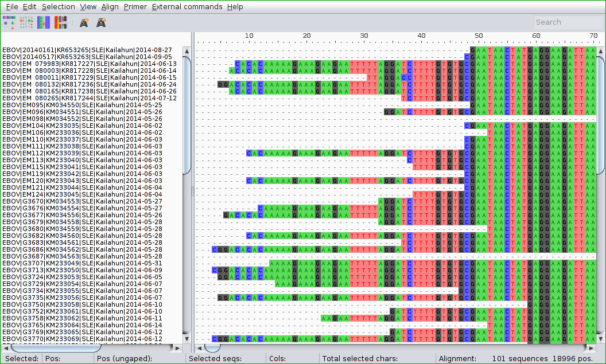Open the Align menu
Screen dimensions: 606x364
[x=110, y=7]
